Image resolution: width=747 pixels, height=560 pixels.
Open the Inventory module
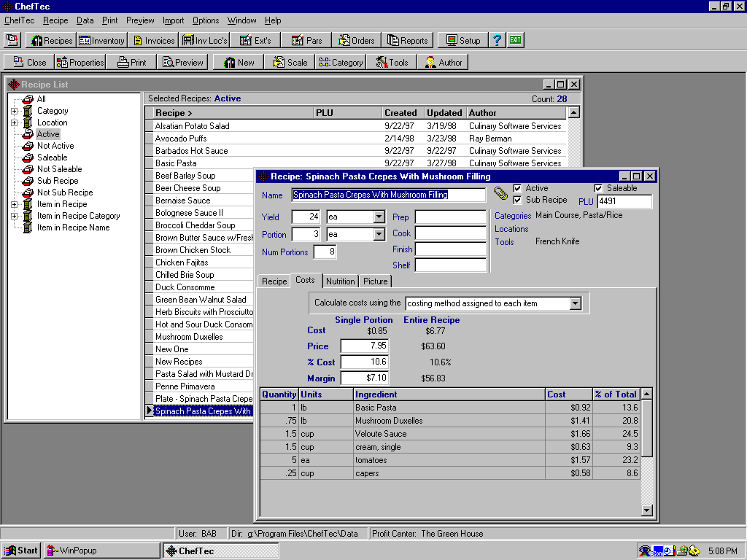(101, 41)
